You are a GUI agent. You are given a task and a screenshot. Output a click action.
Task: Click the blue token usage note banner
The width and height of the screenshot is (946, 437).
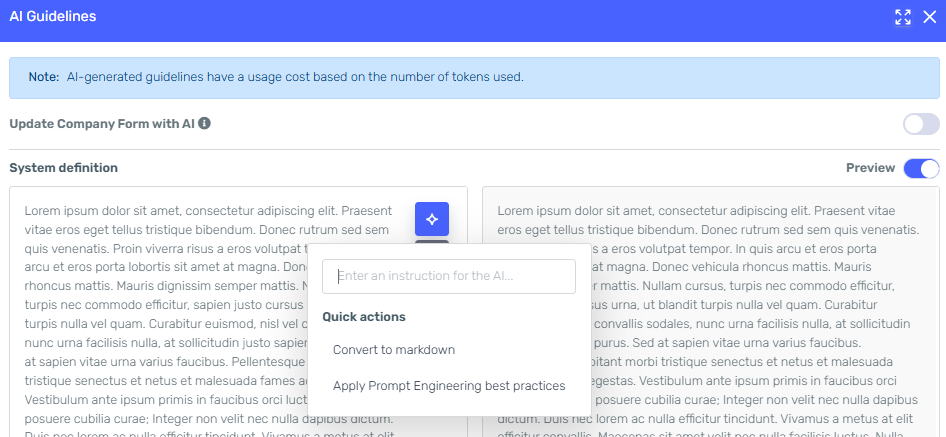click(474, 78)
